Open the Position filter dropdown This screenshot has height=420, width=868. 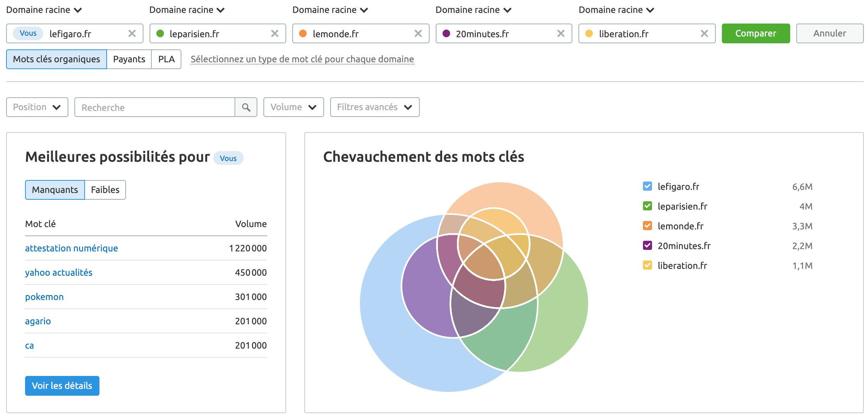tap(37, 107)
